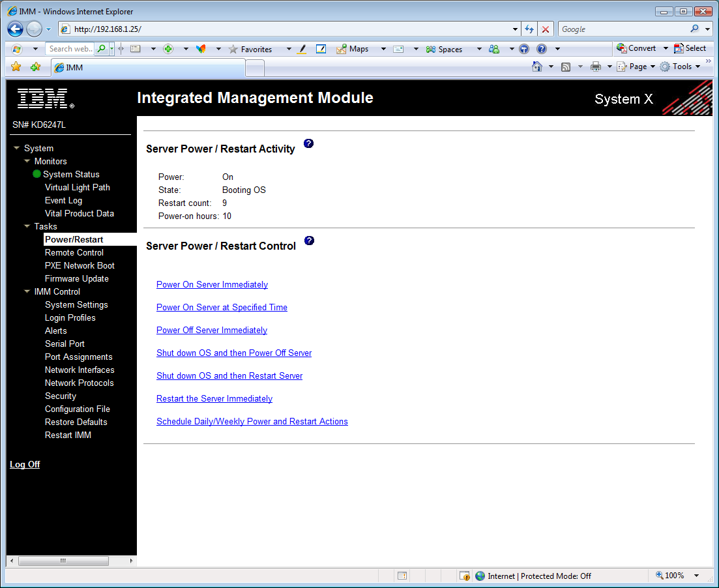Click the Print icon
The height and width of the screenshot is (588, 719).
point(594,66)
